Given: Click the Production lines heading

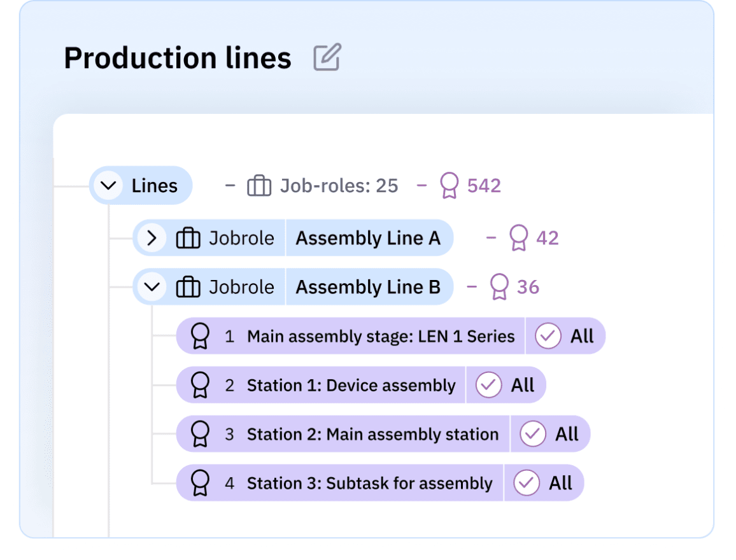Looking at the screenshot, I should pos(178,58).
